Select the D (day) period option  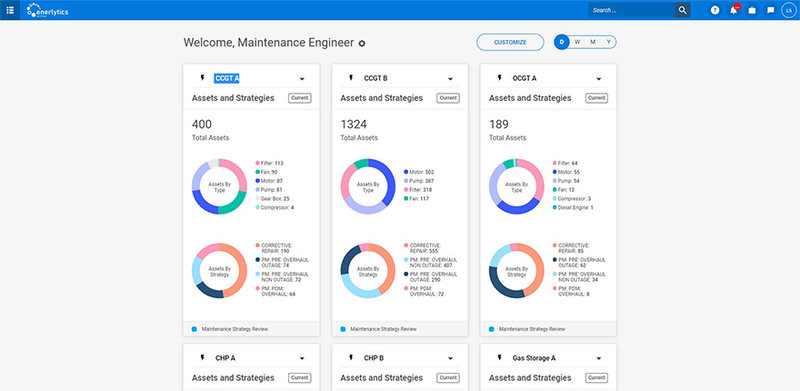tap(562, 42)
